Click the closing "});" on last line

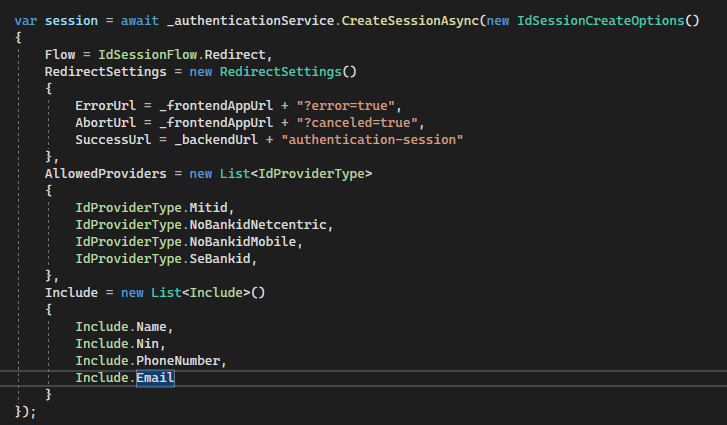click(26, 412)
